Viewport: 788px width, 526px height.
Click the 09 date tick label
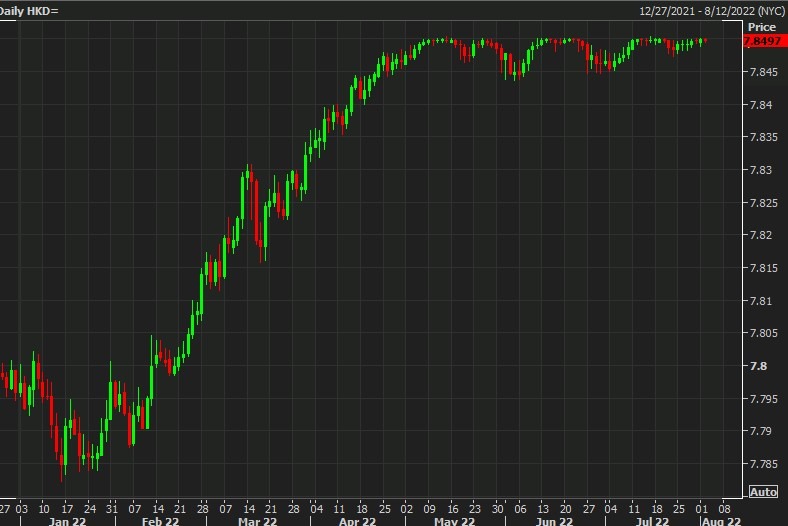click(x=429, y=509)
